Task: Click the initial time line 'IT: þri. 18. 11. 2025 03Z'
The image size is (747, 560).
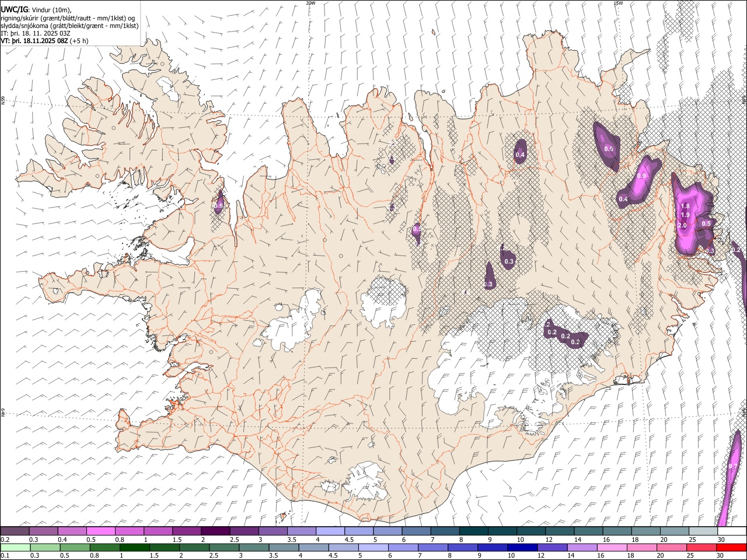Action: tap(36, 33)
